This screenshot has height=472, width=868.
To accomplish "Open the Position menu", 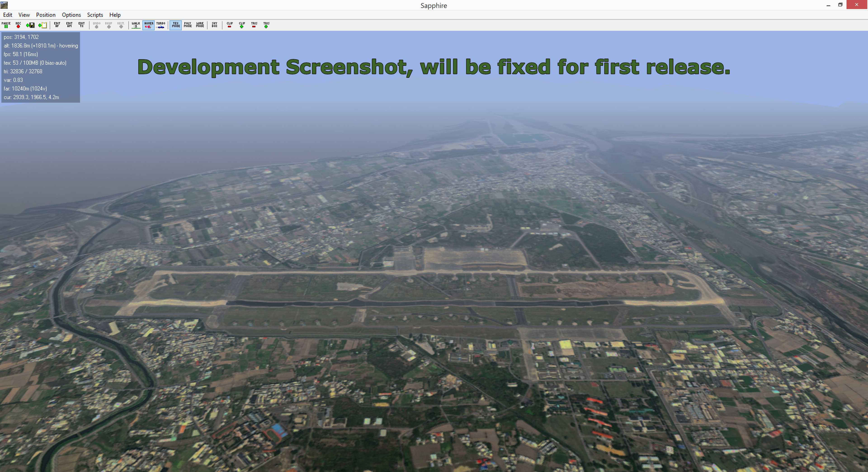I will (45, 15).
